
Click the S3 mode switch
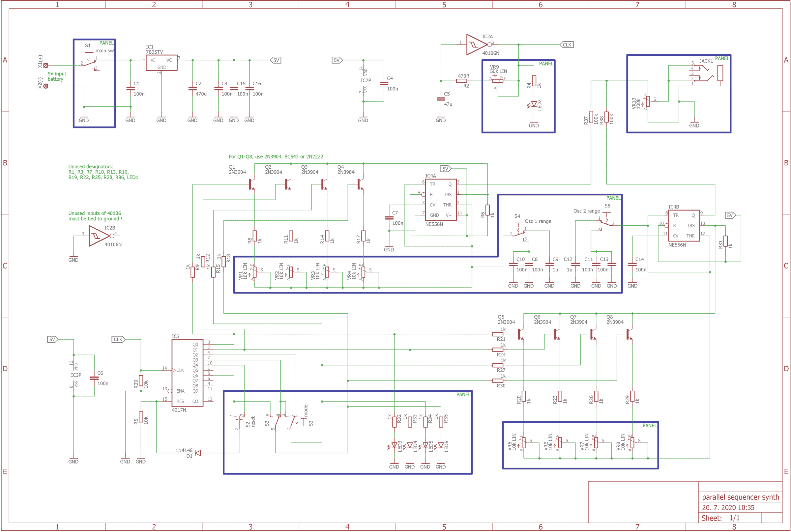tap(295, 422)
